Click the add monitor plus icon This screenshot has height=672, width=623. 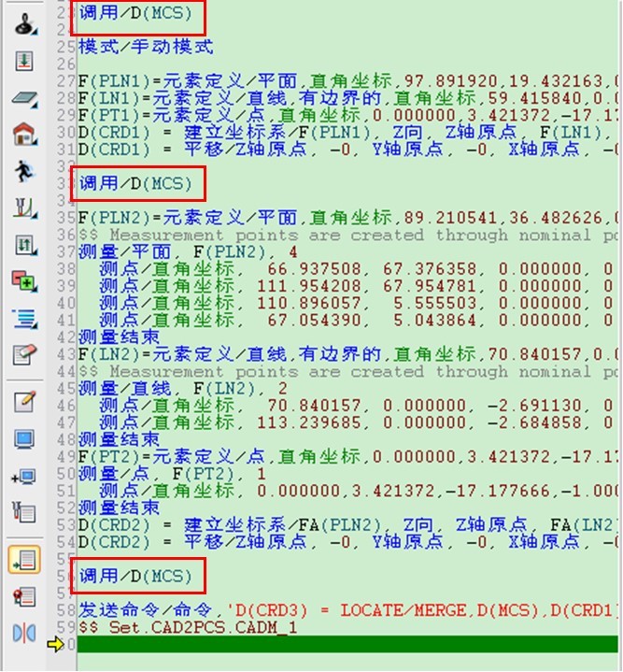(23, 476)
